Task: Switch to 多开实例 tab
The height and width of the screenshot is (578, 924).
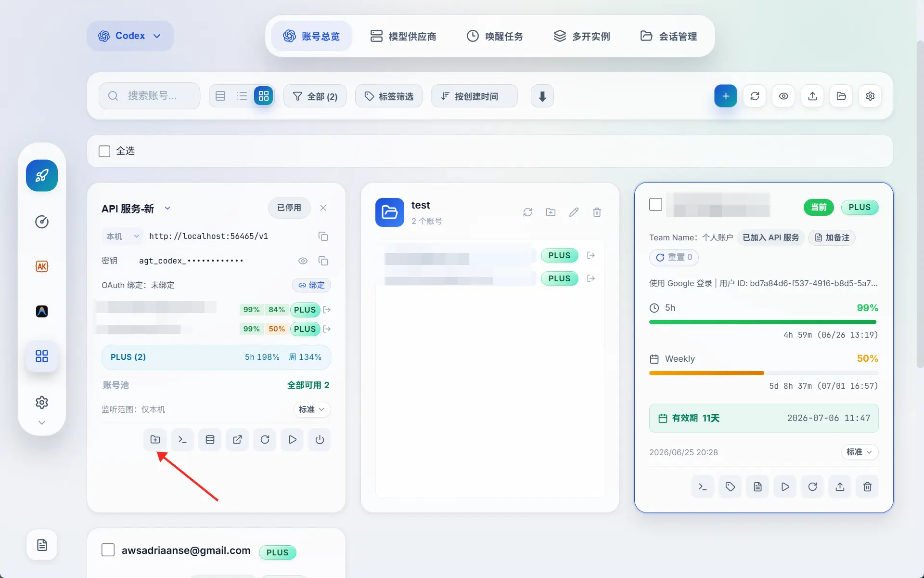Action: (582, 37)
